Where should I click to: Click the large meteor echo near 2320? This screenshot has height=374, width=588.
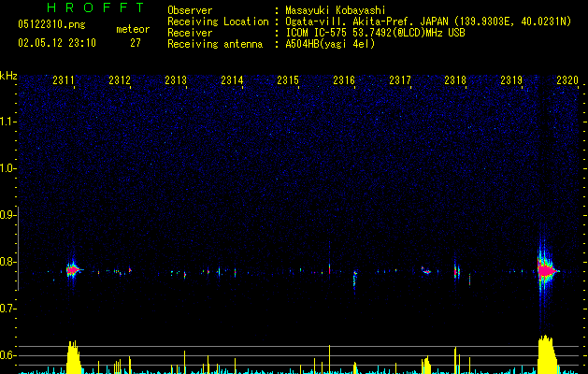(x=546, y=270)
